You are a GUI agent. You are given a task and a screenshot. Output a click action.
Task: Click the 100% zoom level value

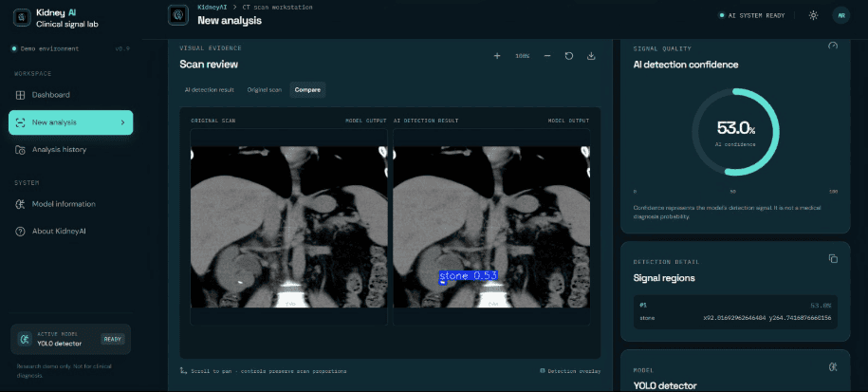coord(522,56)
